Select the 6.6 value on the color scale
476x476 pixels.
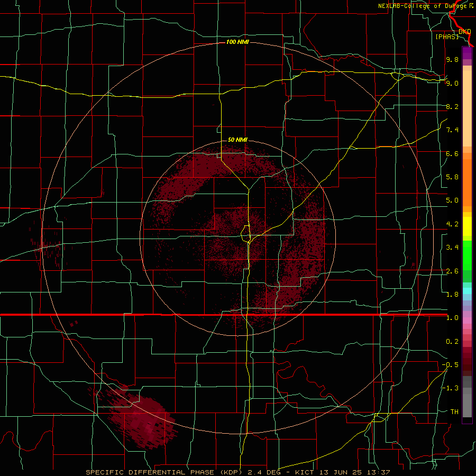point(452,153)
